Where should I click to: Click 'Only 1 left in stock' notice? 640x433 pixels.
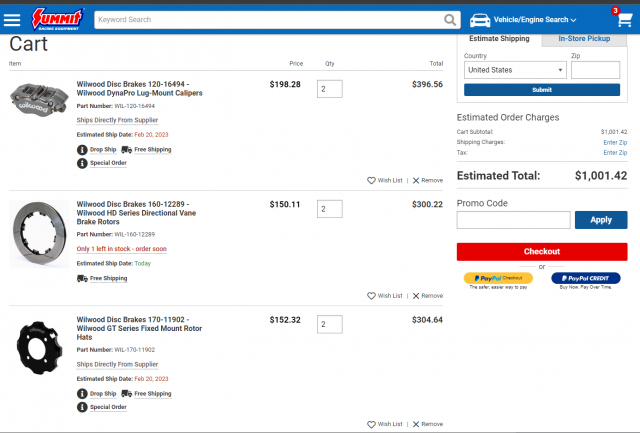(122, 249)
